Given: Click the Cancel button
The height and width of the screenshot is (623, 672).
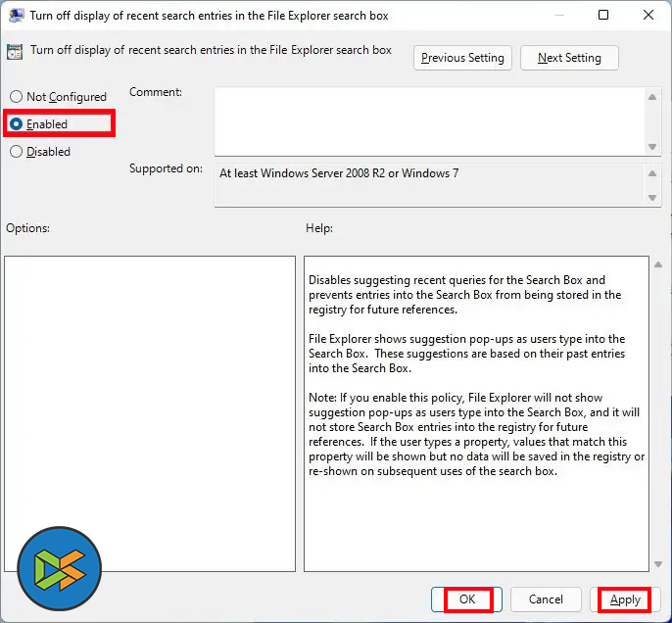Looking at the screenshot, I should coord(546,599).
